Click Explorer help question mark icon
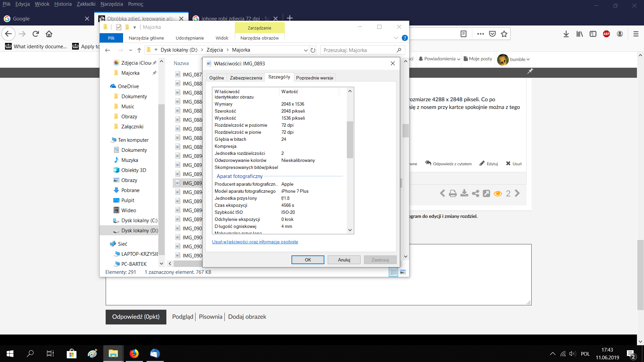This screenshot has width=644, height=362. (405, 38)
